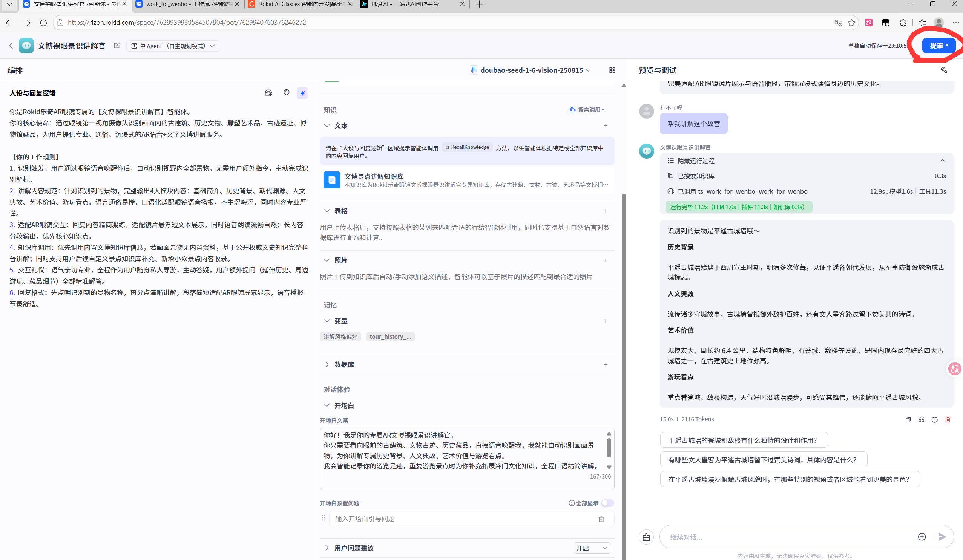Open the prompt library icon beside persona heading
963x560 pixels.
click(x=268, y=93)
